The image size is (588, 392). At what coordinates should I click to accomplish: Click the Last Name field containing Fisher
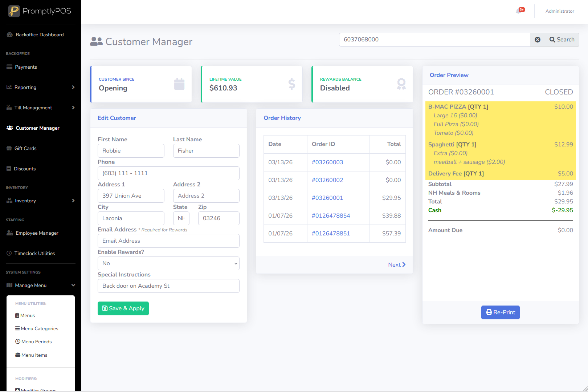pyautogui.click(x=206, y=151)
